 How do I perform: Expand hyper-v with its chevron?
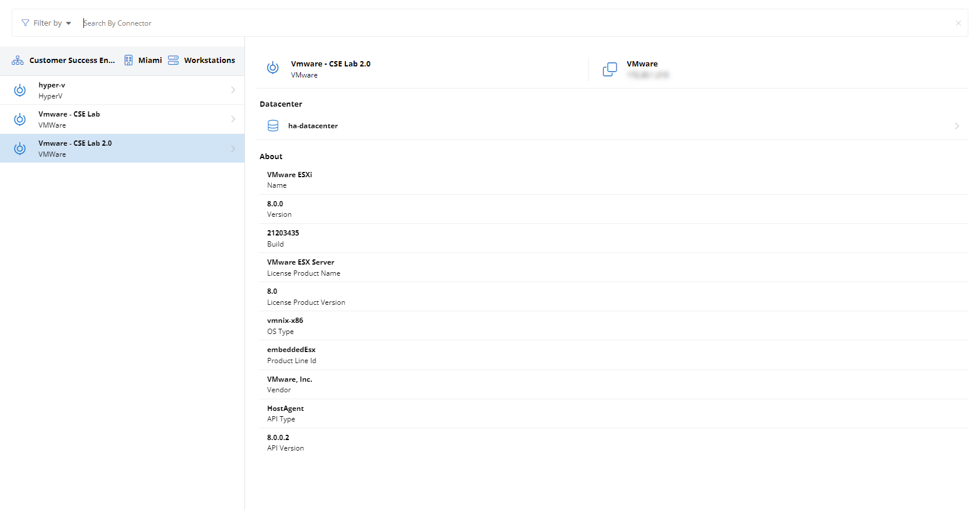[233, 90]
